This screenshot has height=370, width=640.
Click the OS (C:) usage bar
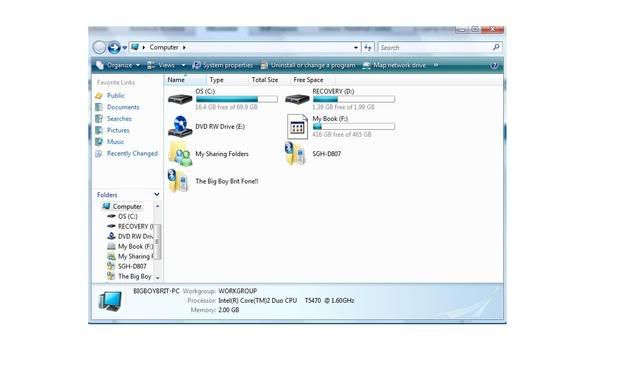[x=237, y=99]
